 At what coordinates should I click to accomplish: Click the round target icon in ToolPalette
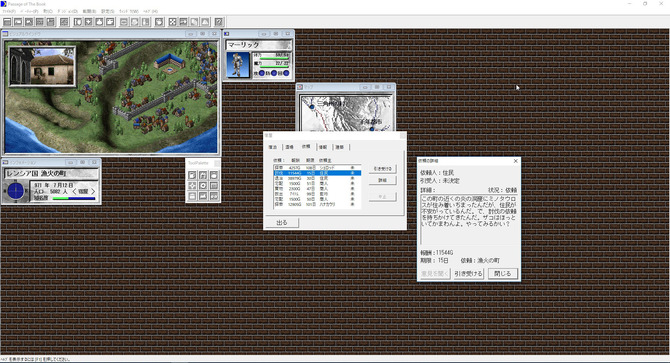[x=203, y=185]
